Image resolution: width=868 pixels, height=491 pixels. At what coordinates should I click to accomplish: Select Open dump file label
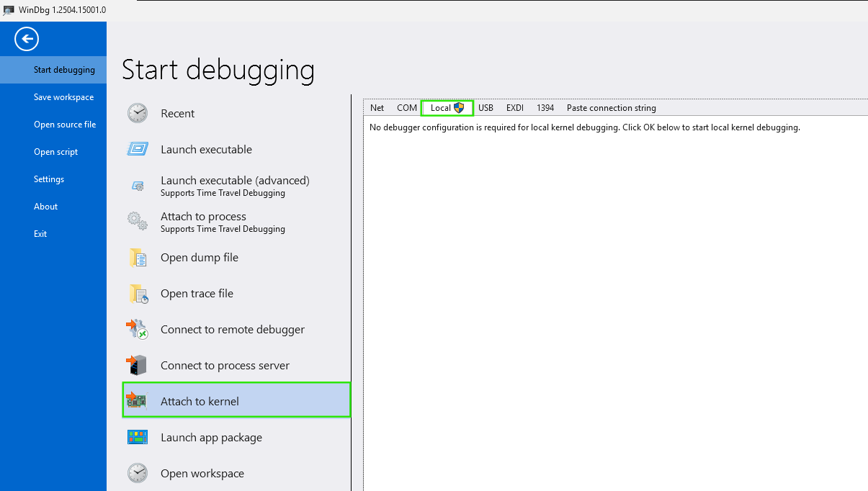coord(200,258)
